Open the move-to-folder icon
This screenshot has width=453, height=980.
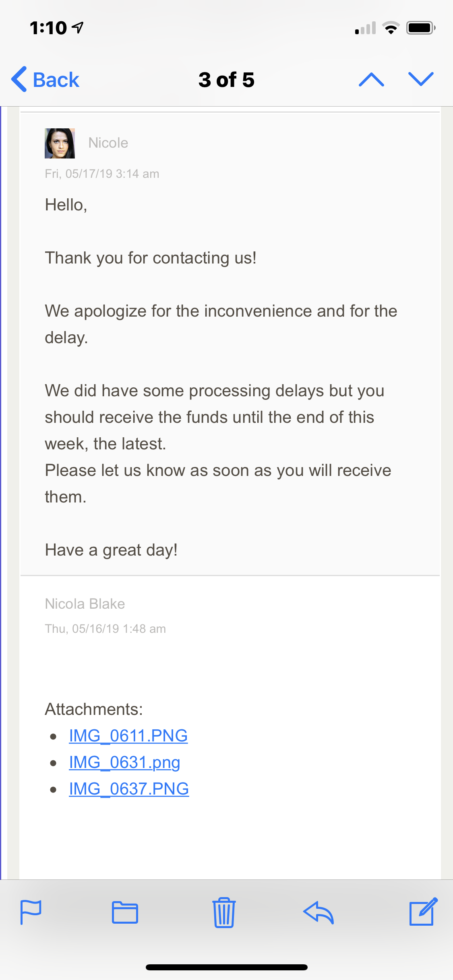[x=125, y=912]
